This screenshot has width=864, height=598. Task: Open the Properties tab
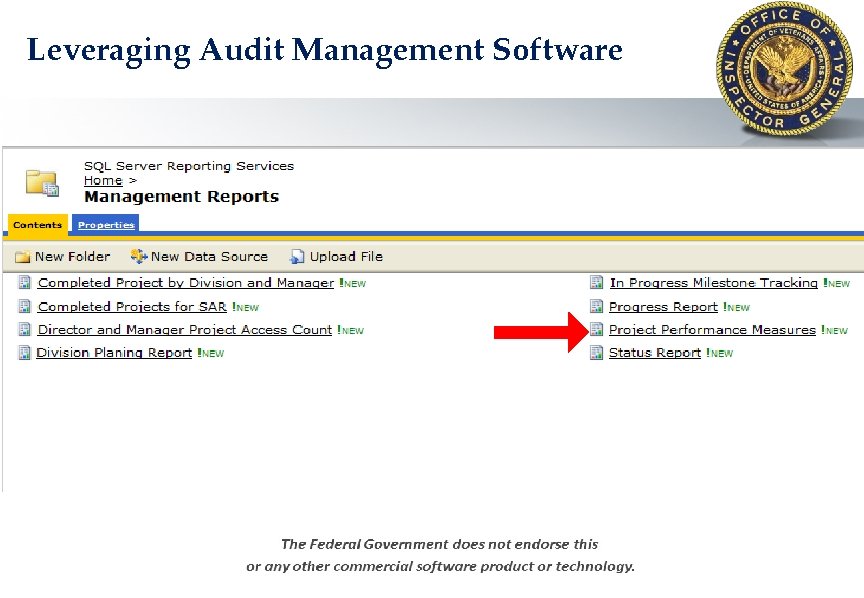[106, 225]
